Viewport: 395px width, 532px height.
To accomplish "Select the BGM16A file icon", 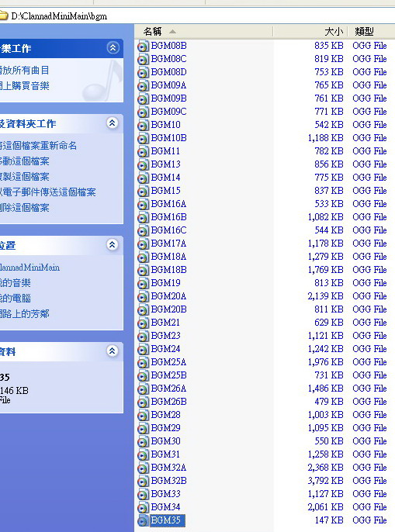I will click(x=143, y=204).
